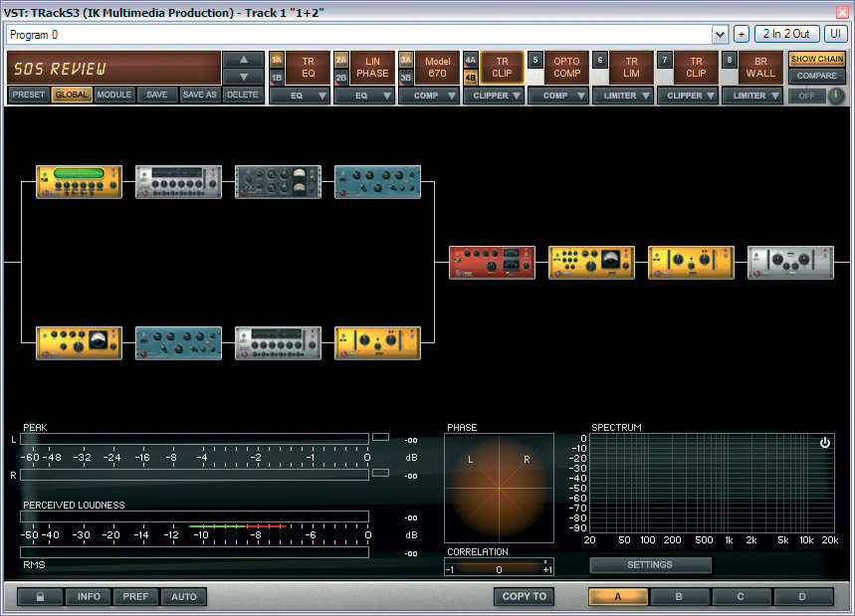
Task: Select snapshot B
Action: coord(679,596)
